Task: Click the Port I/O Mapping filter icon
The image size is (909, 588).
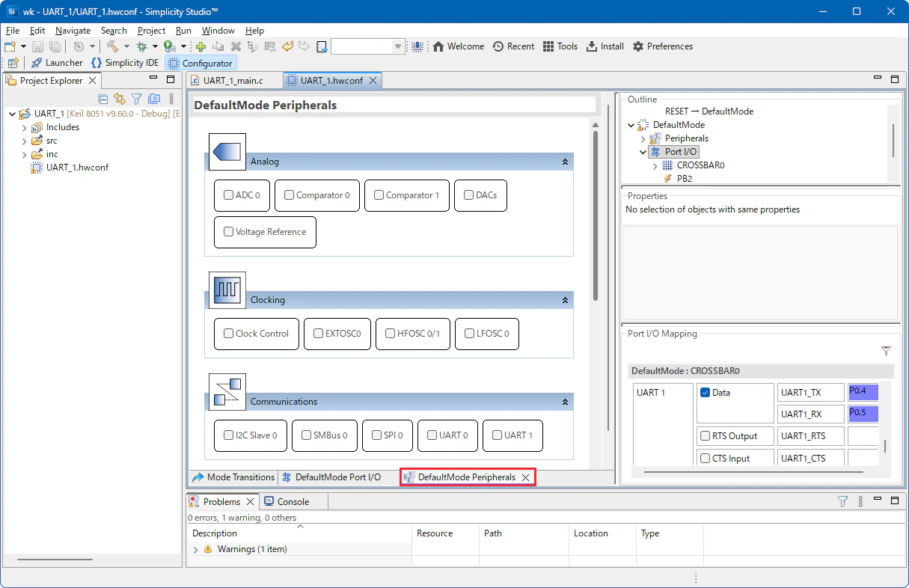Action: click(x=887, y=351)
